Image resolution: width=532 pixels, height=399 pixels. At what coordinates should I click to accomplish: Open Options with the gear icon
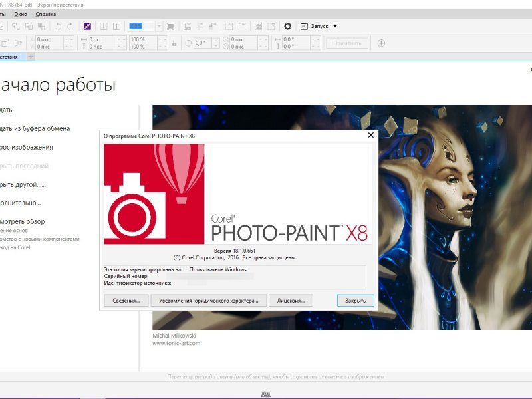coord(287,26)
